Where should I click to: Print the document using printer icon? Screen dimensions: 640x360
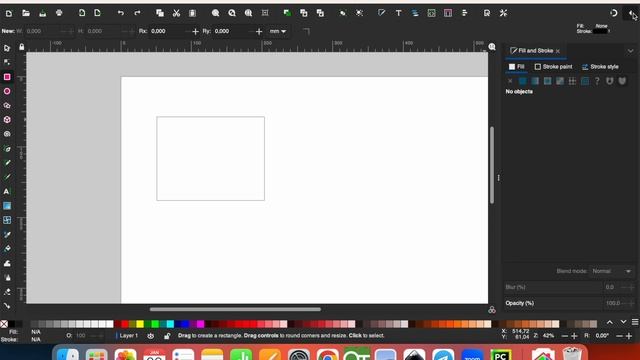point(59,13)
